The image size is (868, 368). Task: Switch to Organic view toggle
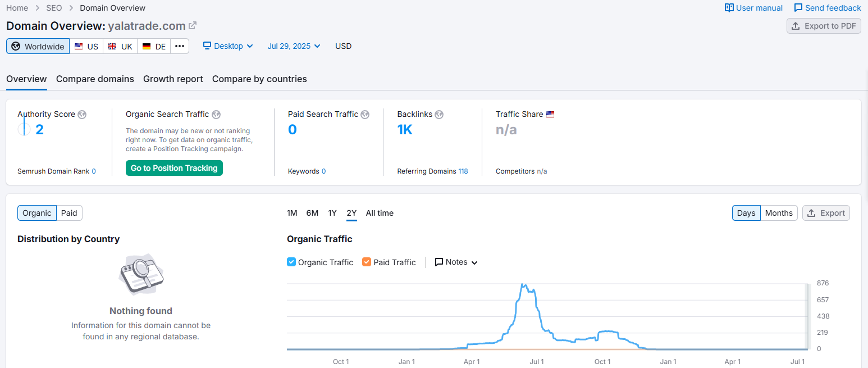click(37, 213)
